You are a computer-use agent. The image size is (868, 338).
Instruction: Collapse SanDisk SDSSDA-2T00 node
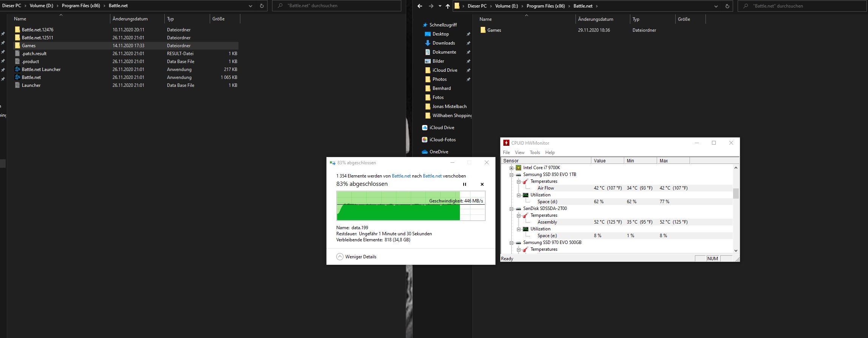tap(511, 208)
